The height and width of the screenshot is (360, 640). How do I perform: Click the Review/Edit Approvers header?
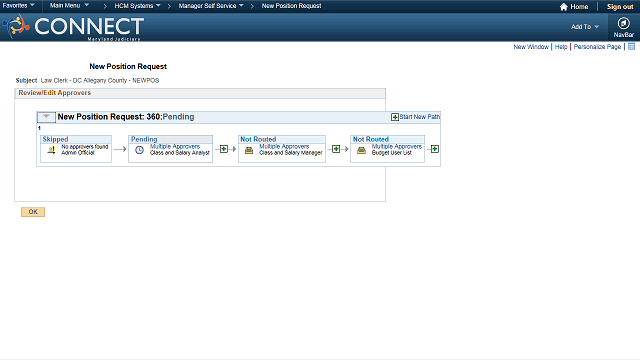55,93
